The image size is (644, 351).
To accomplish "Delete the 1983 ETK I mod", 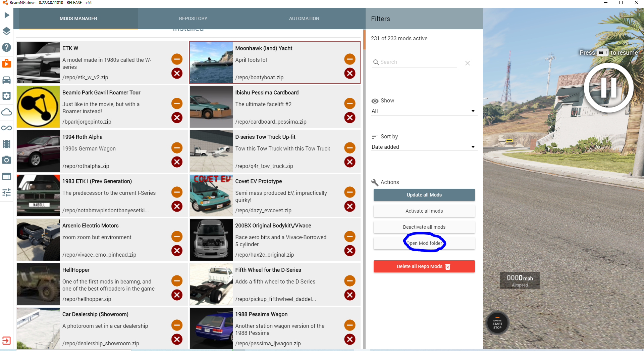I will point(177,206).
